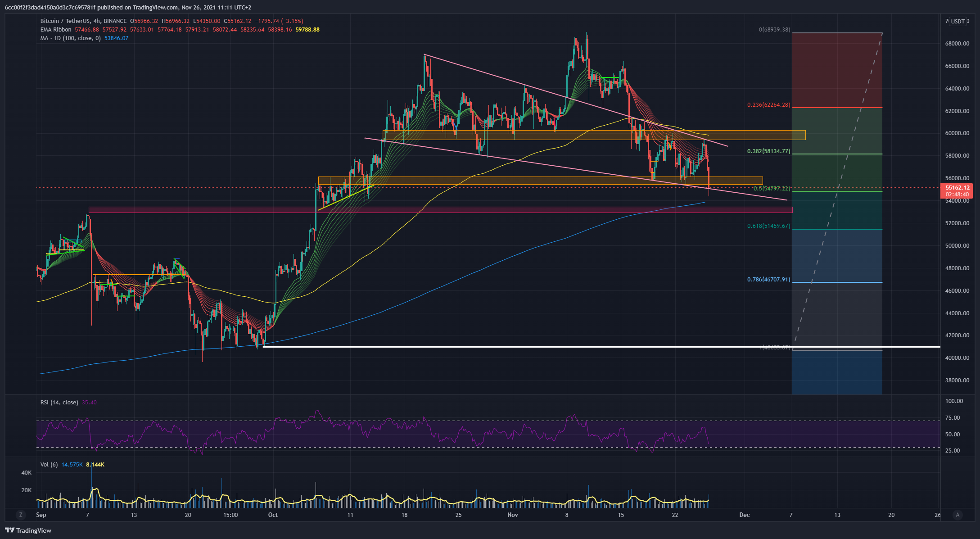Click the 66000.00 price axis label

[957, 66]
